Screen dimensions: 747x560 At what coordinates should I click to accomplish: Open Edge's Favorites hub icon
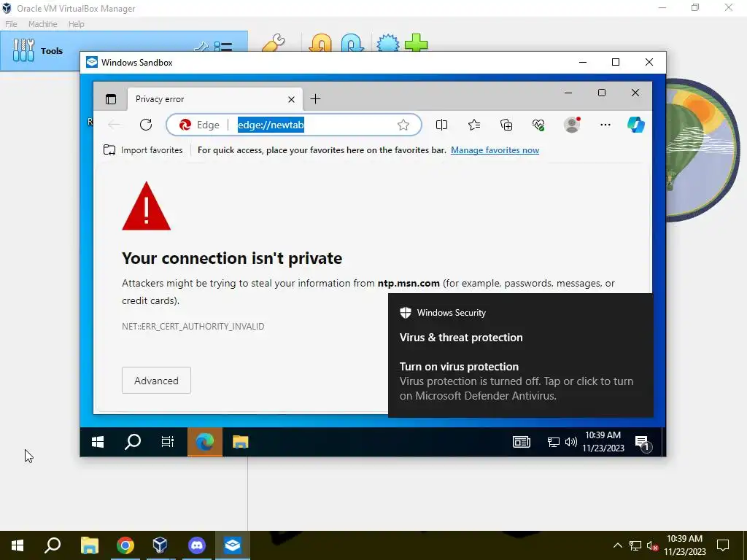[474, 125]
